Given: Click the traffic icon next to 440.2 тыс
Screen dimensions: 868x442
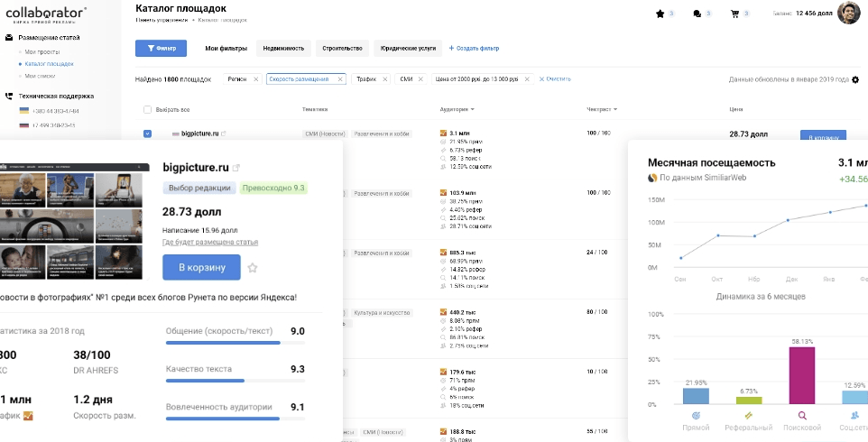Looking at the screenshot, I should pos(443,312).
